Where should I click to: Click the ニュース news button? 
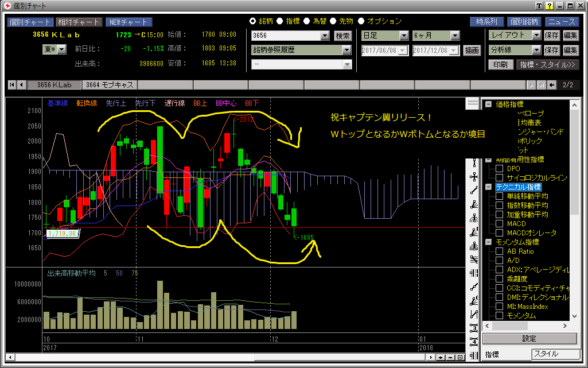(x=562, y=22)
